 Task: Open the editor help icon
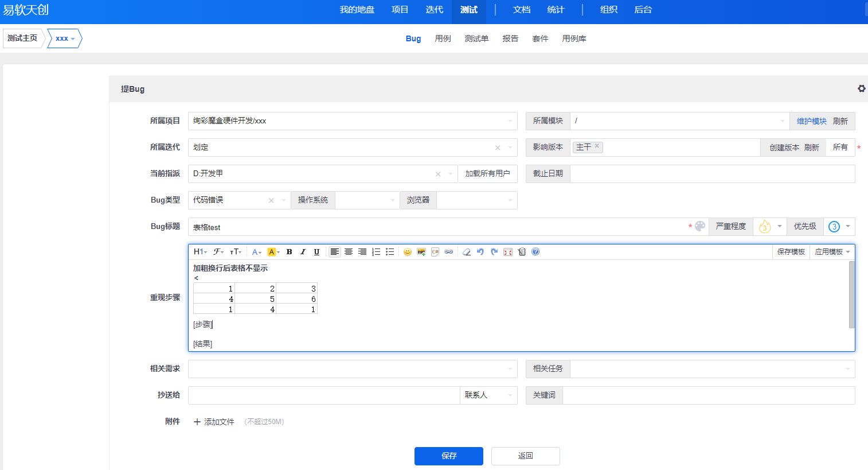click(x=535, y=252)
